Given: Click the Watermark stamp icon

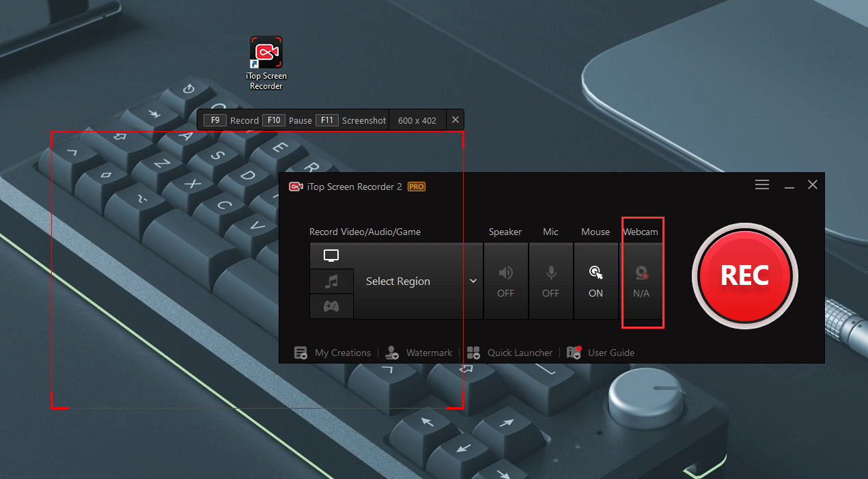Looking at the screenshot, I should (392, 353).
